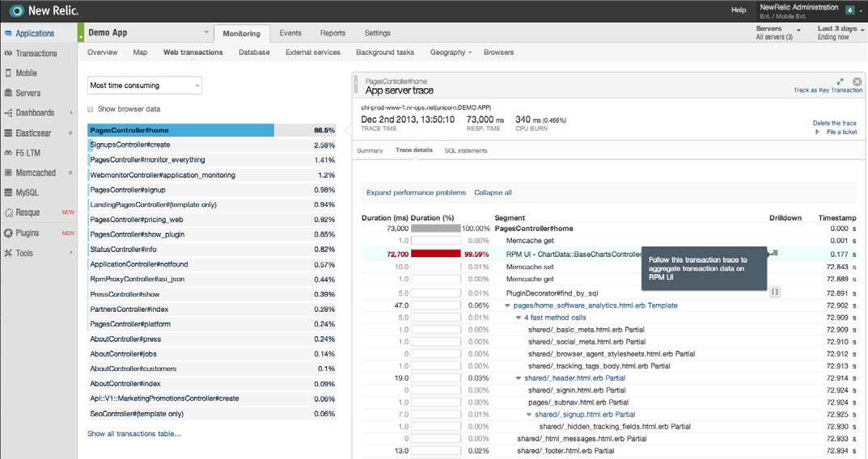Switch to Monitoring tab
Image resolution: width=868 pixels, height=459 pixels.
[241, 33]
